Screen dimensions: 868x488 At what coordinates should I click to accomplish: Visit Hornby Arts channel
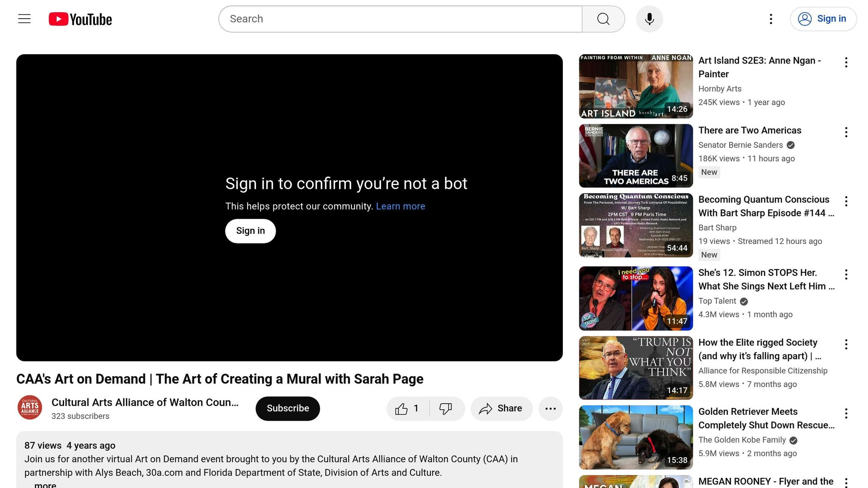pyautogui.click(x=720, y=89)
